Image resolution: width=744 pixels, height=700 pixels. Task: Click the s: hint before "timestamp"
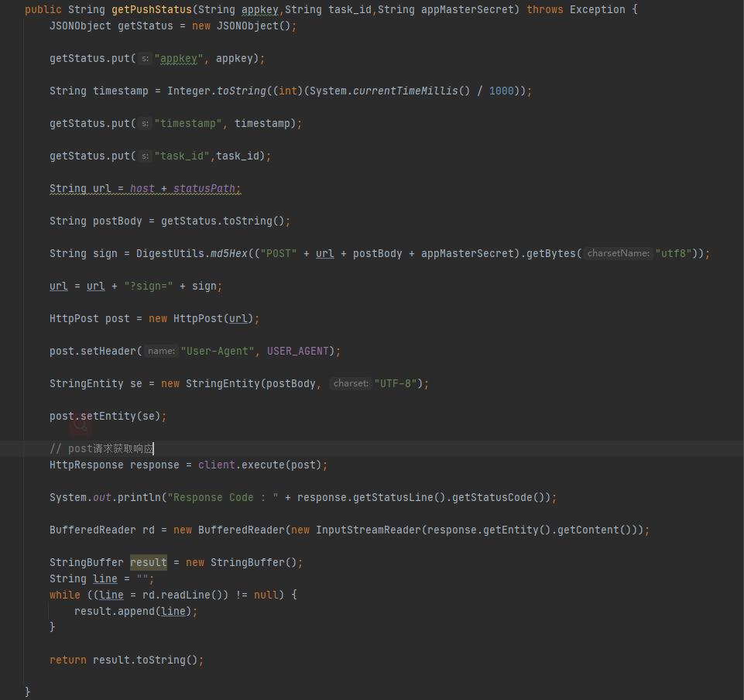click(146, 123)
